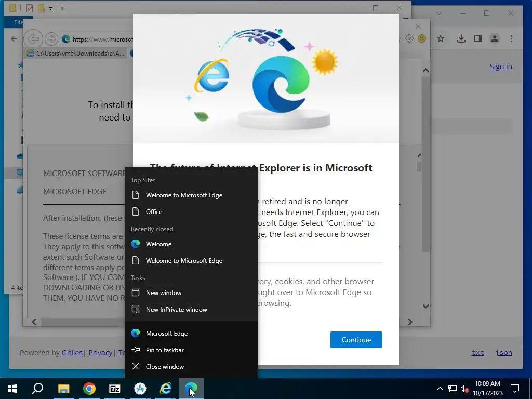Click Sign in link in Chrome window
Image resolution: width=532 pixels, height=399 pixels.
[501, 66]
